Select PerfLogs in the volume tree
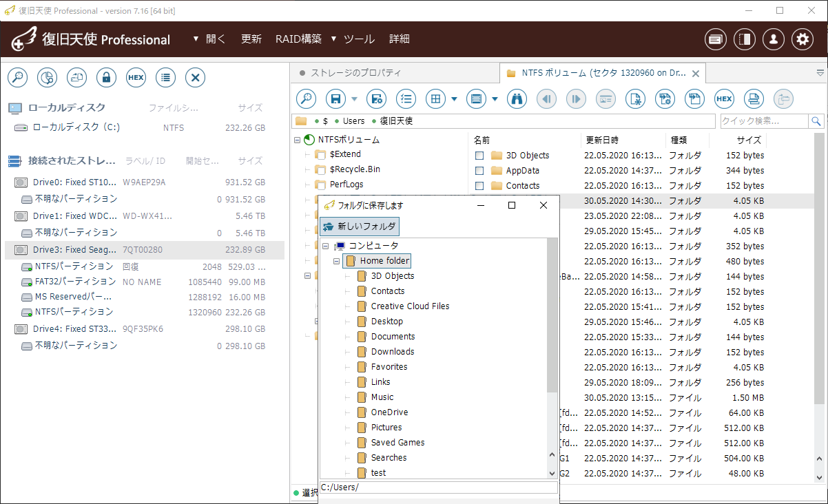The height and width of the screenshot is (504, 828). click(346, 185)
